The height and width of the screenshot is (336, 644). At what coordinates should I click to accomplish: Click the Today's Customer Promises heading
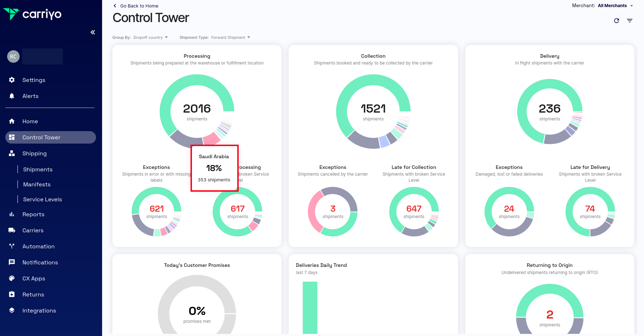point(197,265)
